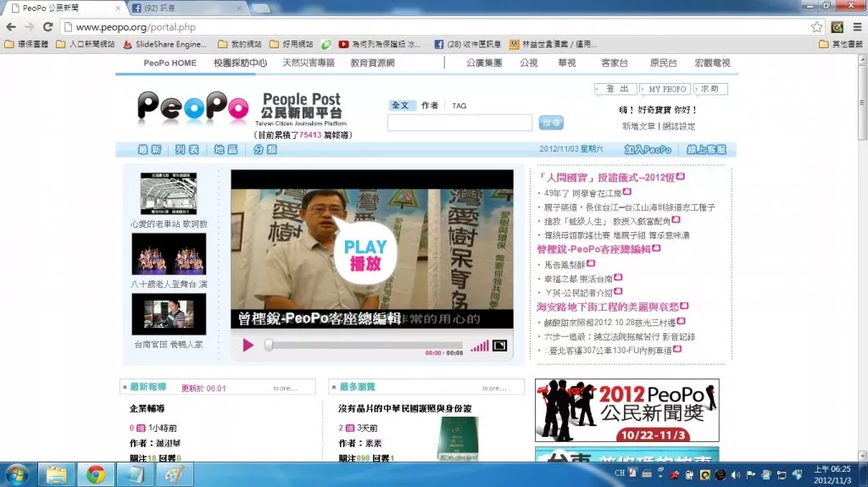The width and height of the screenshot is (868, 487).
Task: Open 公廣集團 navigation link
Action: pyautogui.click(x=484, y=63)
